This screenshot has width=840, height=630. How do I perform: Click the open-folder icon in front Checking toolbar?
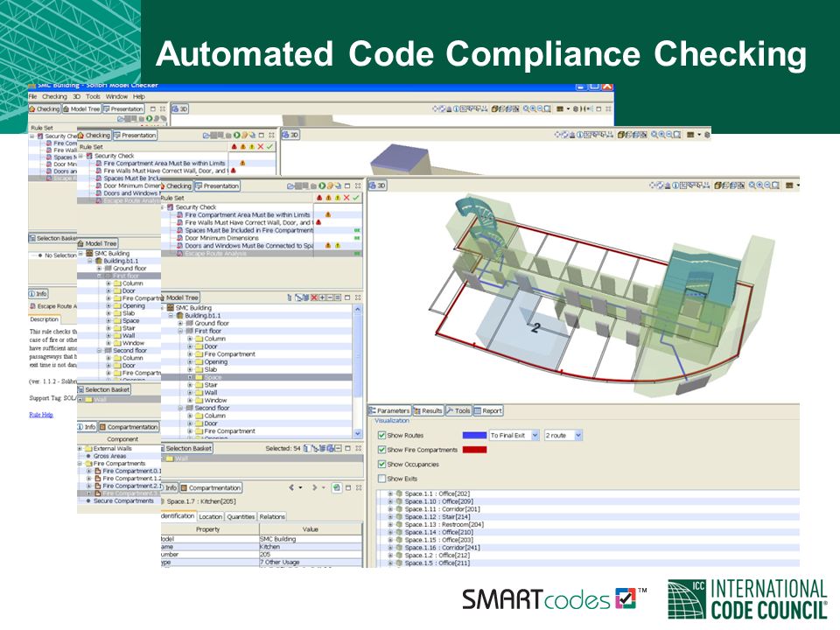coord(290,185)
